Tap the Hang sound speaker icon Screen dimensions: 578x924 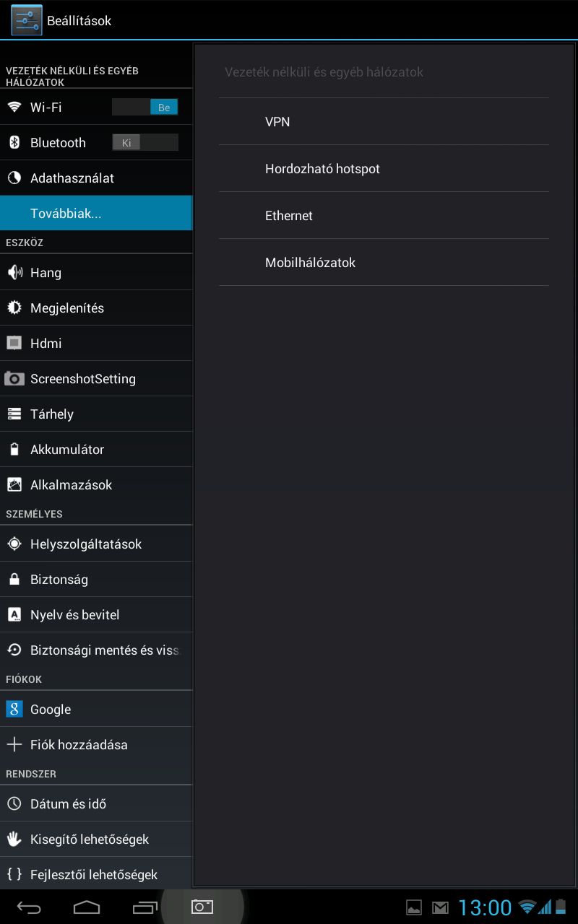tap(14, 272)
